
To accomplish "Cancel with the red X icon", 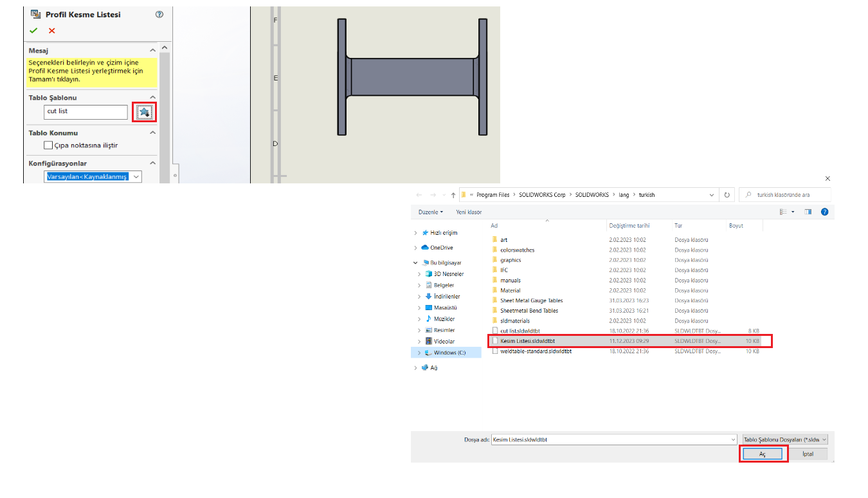I will point(52,30).
